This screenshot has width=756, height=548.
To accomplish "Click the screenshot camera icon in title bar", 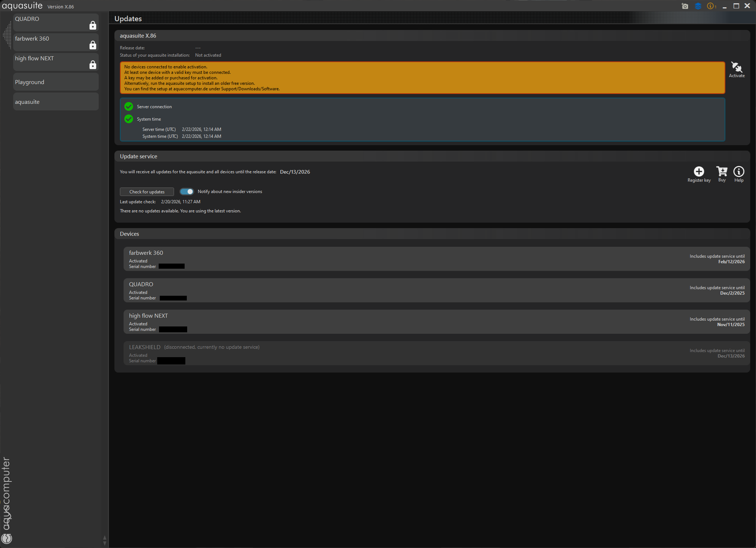I will point(685,6).
